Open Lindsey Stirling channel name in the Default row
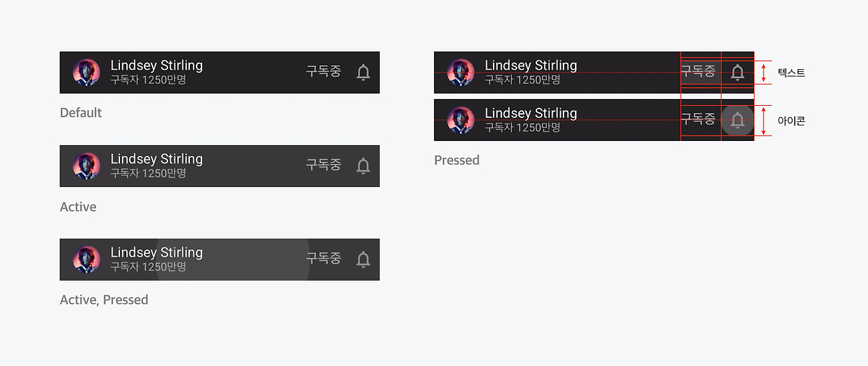Screen dimensions: 868x366 point(157,66)
